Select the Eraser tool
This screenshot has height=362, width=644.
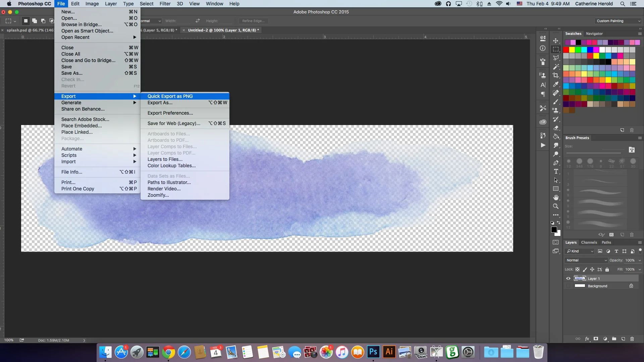pyautogui.click(x=556, y=128)
